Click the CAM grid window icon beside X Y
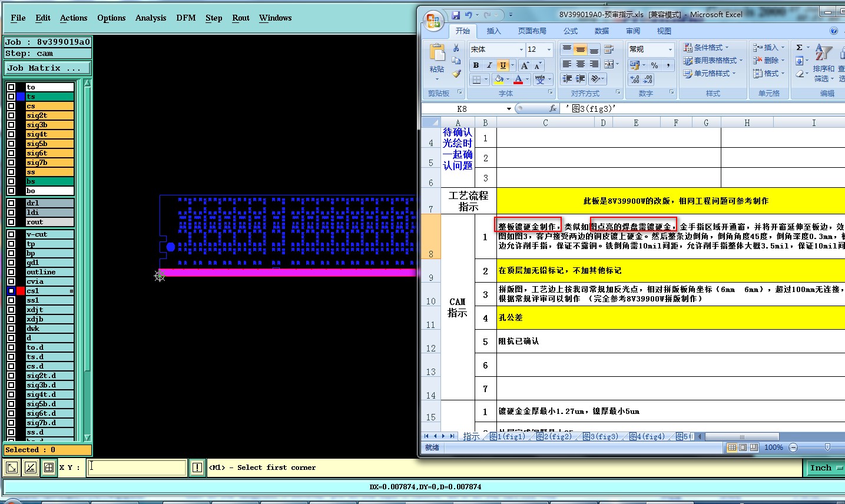 (49, 467)
